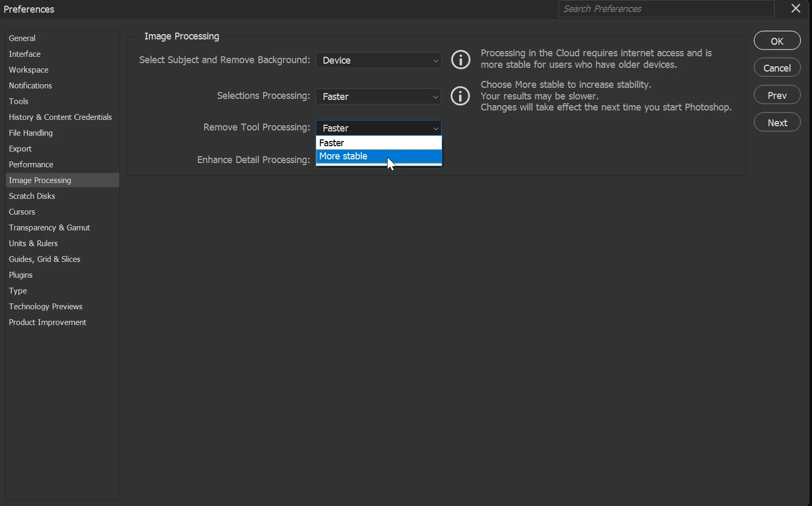Open the Interface preferences category
812x506 pixels.
click(x=62, y=54)
